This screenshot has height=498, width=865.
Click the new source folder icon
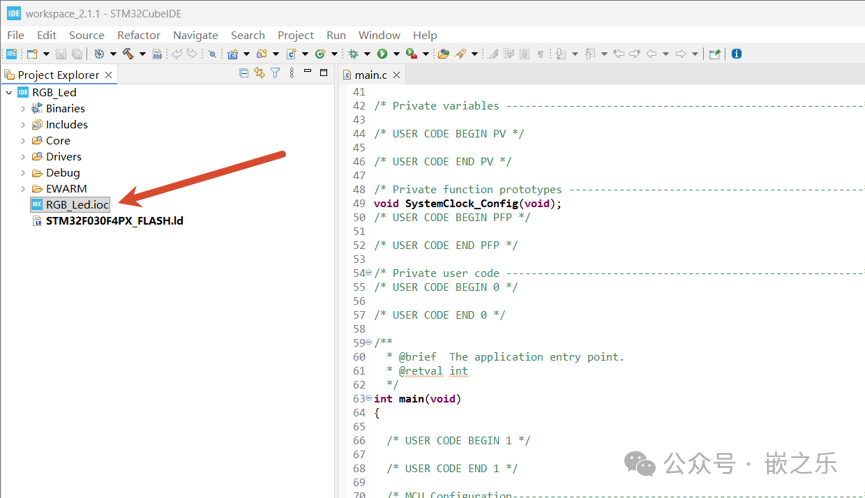261,53
